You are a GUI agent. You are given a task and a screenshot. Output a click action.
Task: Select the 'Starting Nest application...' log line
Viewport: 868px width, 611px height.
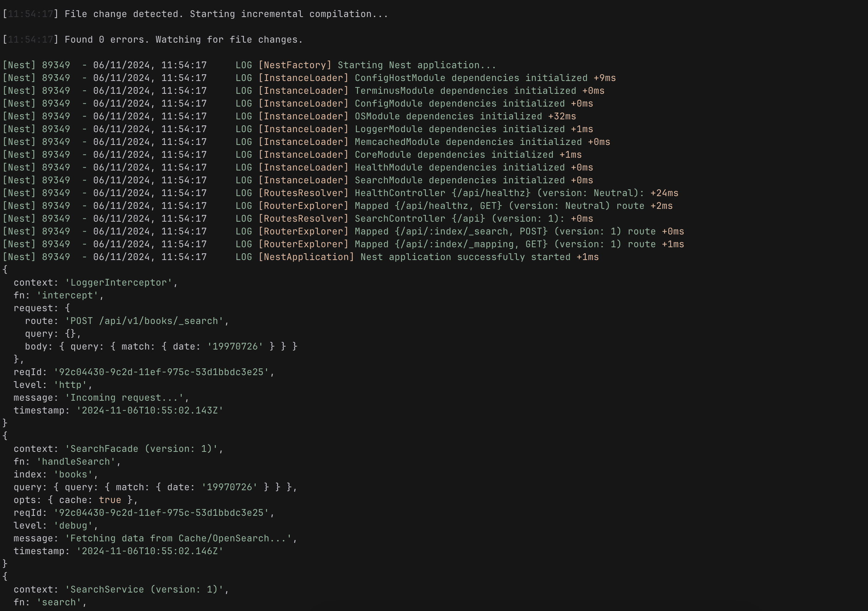(x=249, y=65)
